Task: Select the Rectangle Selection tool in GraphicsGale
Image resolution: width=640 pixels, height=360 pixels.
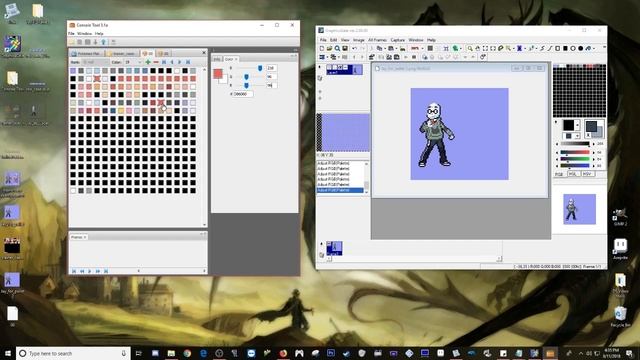Action: (485, 49)
